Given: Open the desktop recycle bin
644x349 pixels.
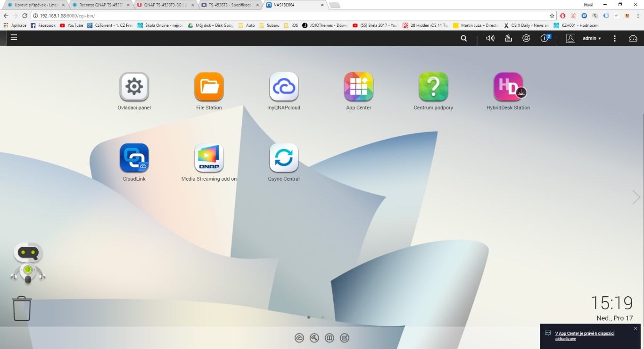Looking at the screenshot, I should coord(22,308).
